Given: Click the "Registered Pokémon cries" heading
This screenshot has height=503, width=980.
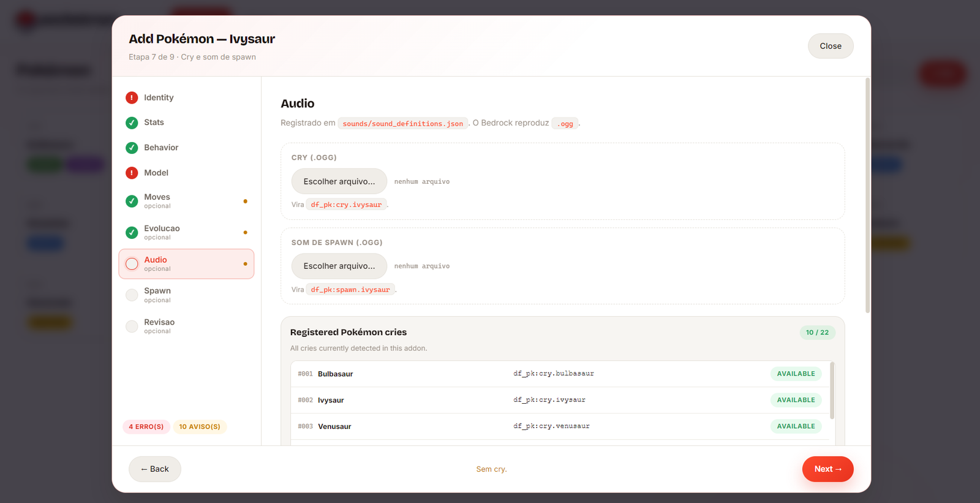Looking at the screenshot, I should pos(349,332).
